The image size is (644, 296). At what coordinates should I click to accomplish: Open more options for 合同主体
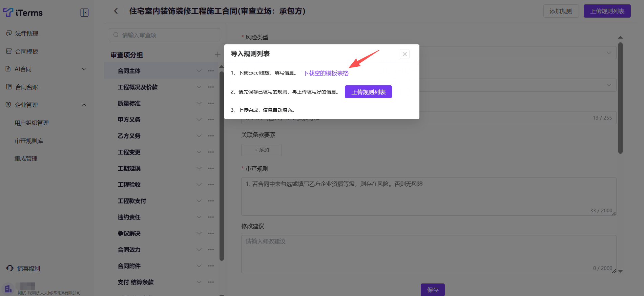coord(211,71)
